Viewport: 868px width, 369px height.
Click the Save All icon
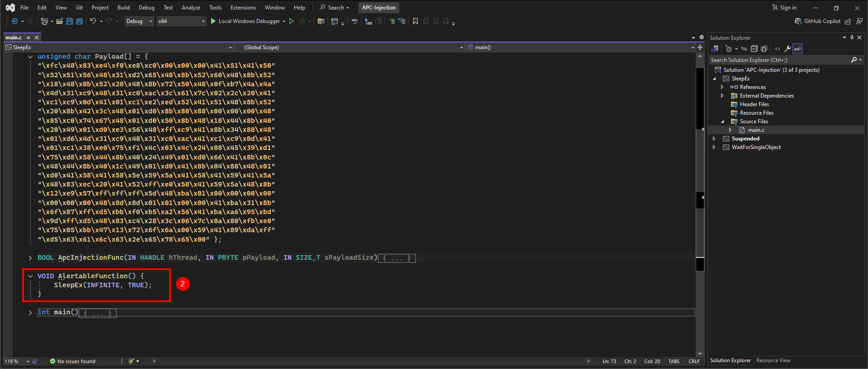(80, 21)
